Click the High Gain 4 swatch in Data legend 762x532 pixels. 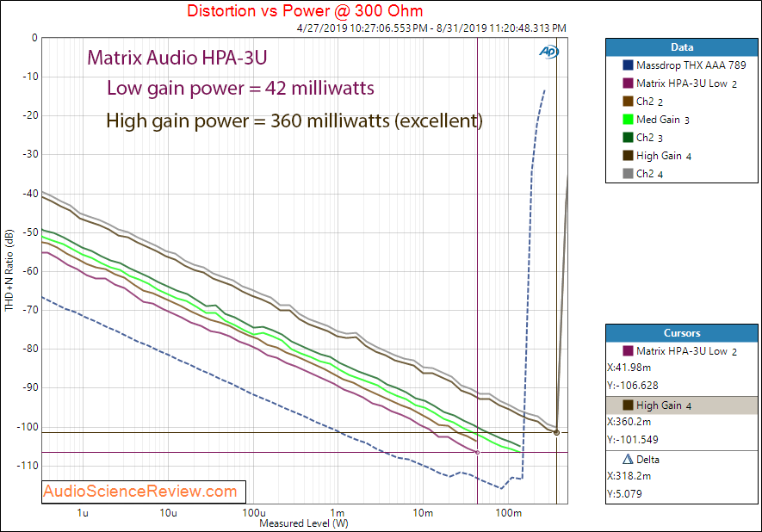pyautogui.click(x=628, y=156)
